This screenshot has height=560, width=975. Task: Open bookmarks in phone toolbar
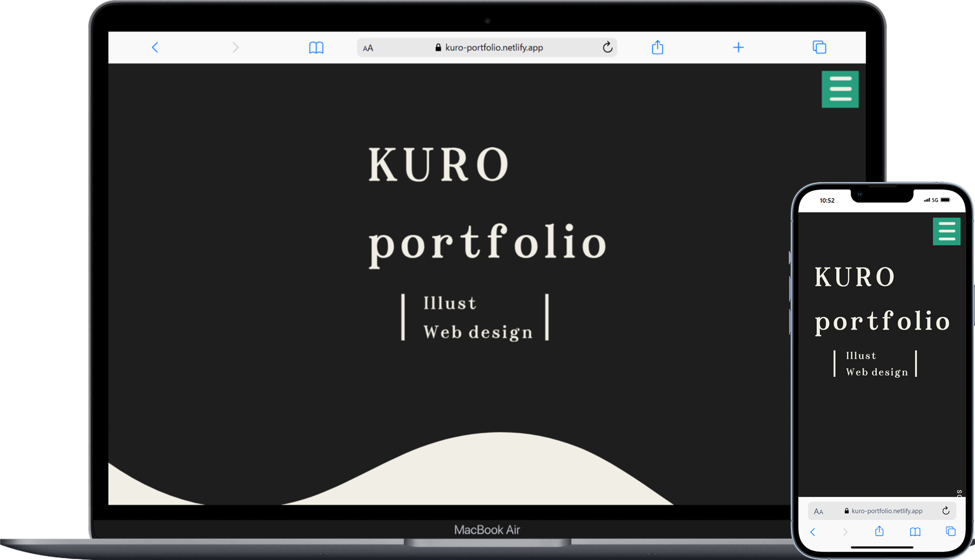tap(915, 532)
